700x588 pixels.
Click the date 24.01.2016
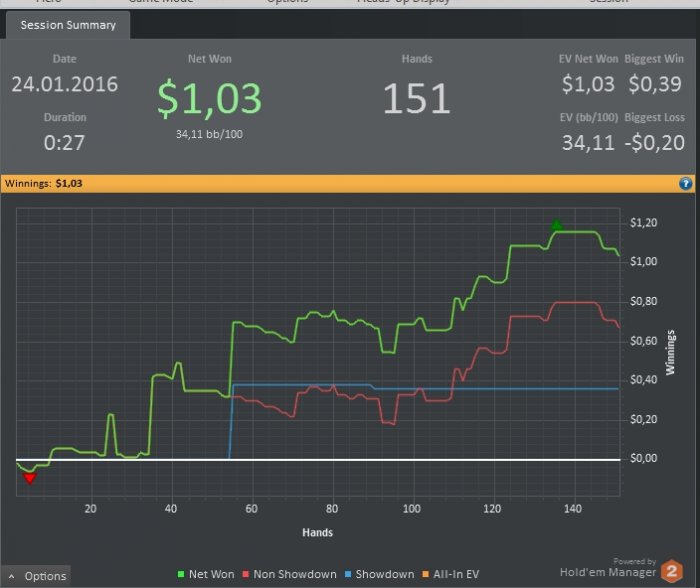(65, 84)
